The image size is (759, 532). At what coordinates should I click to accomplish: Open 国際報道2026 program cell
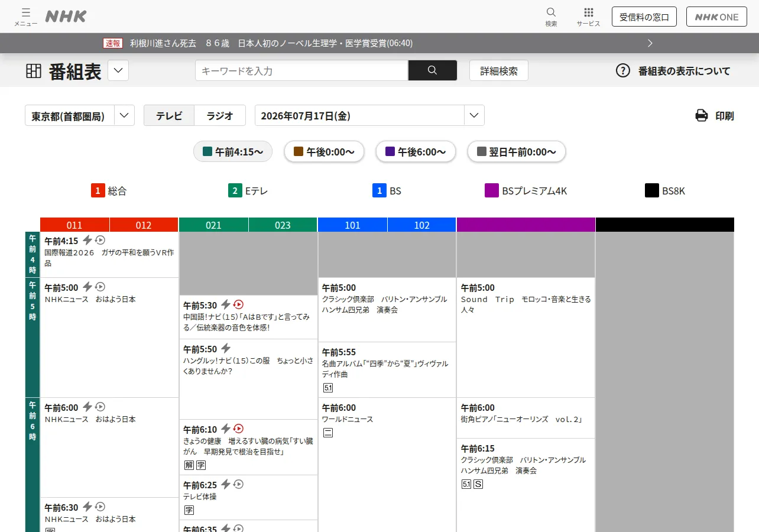109,255
